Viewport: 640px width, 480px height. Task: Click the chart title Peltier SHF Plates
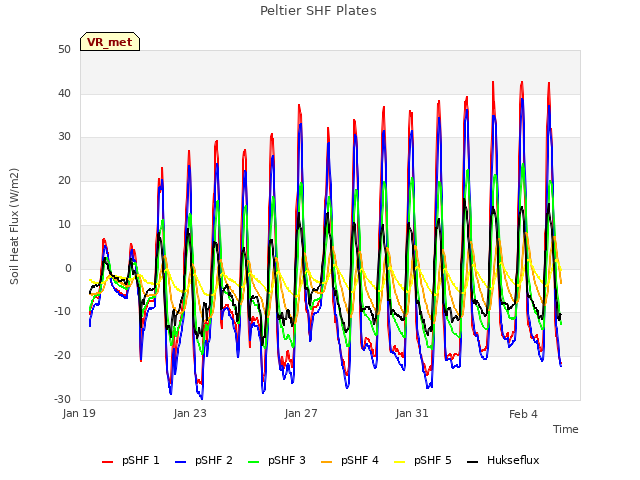click(318, 11)
